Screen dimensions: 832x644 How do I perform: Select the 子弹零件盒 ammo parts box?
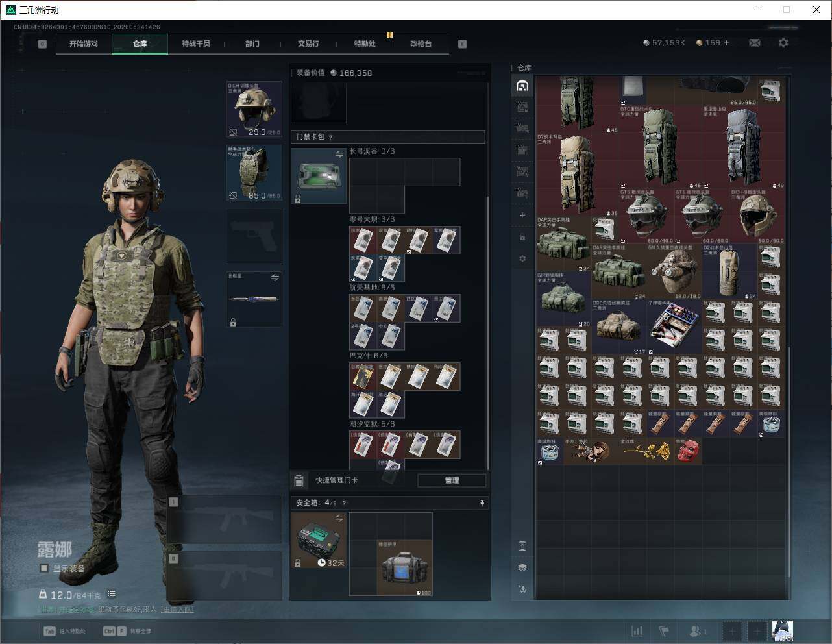675,327
